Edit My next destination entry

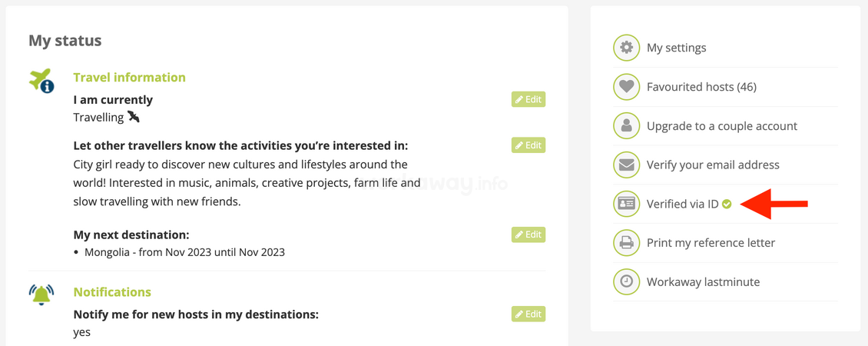528,235
